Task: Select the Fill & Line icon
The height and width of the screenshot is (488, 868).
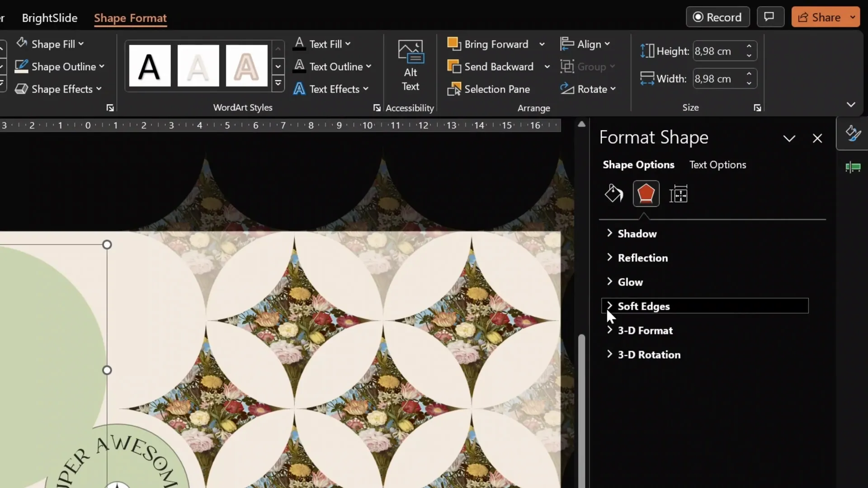Action: (x=613, y=194)
